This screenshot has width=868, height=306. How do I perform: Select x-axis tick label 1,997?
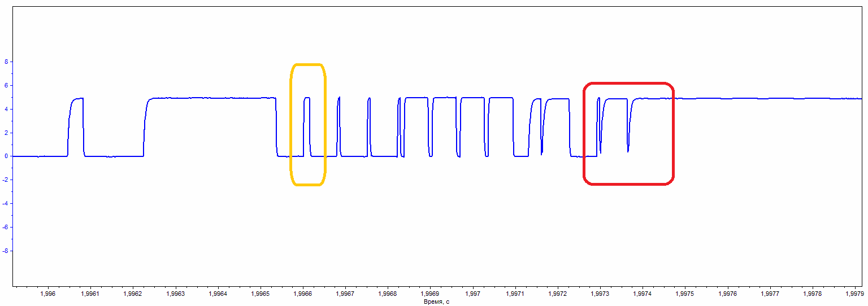pos(472,294)
